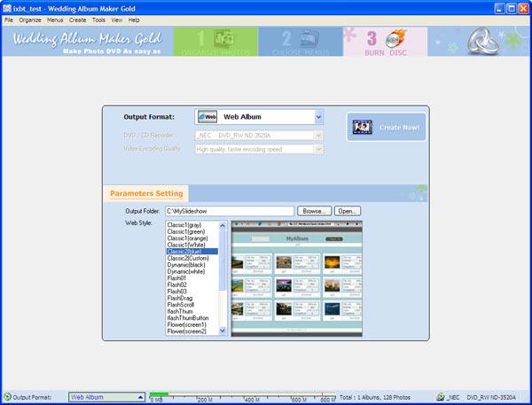
Task: Open step 2 Choose Menus icon
Action: 309,39
